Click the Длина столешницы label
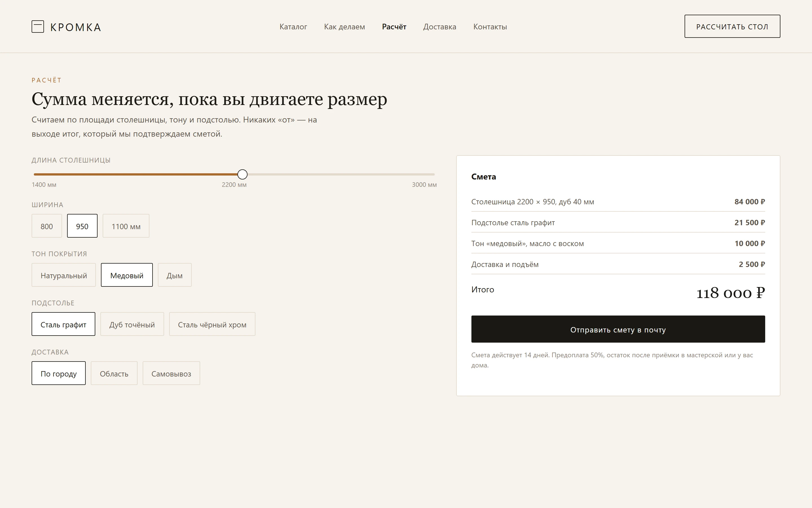 71,160
